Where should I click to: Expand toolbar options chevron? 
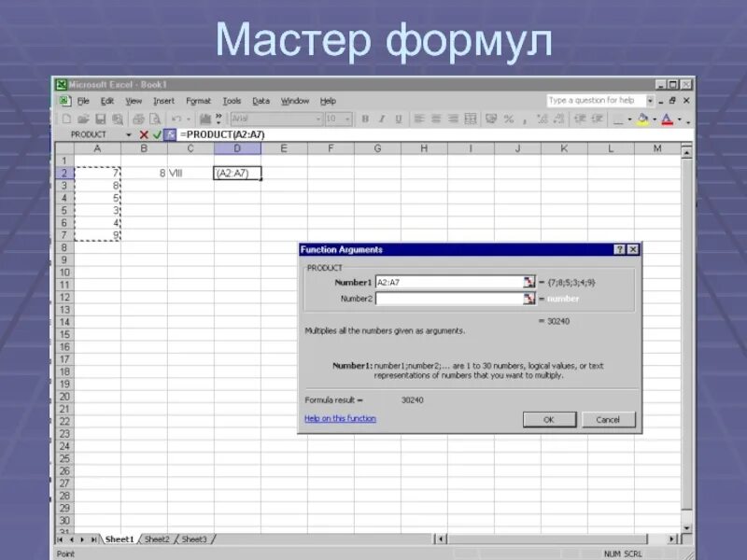[218, 119]
